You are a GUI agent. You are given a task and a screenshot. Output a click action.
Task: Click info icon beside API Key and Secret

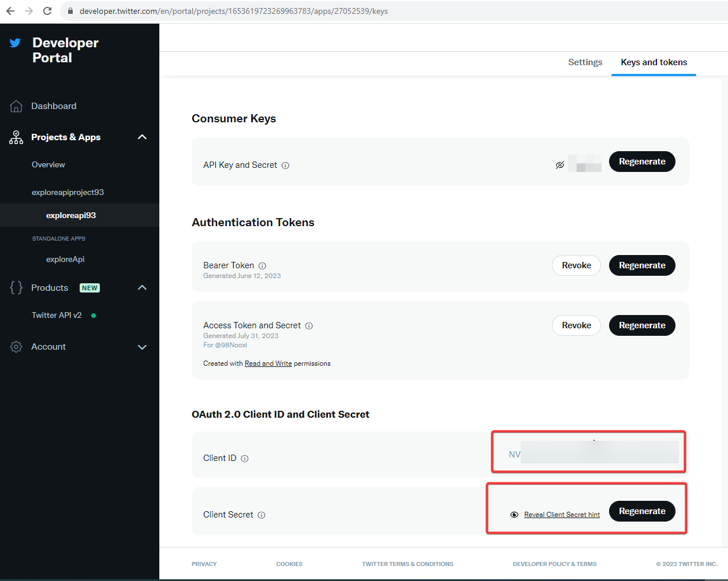285,166
